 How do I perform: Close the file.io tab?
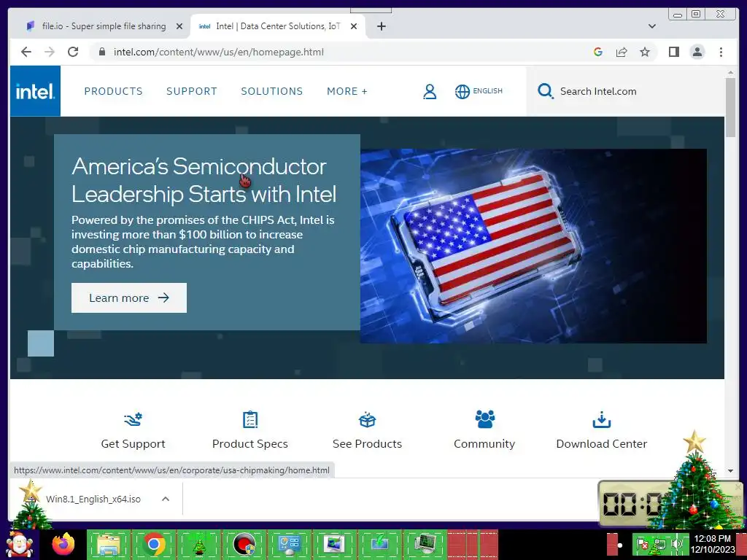[179, 26]
